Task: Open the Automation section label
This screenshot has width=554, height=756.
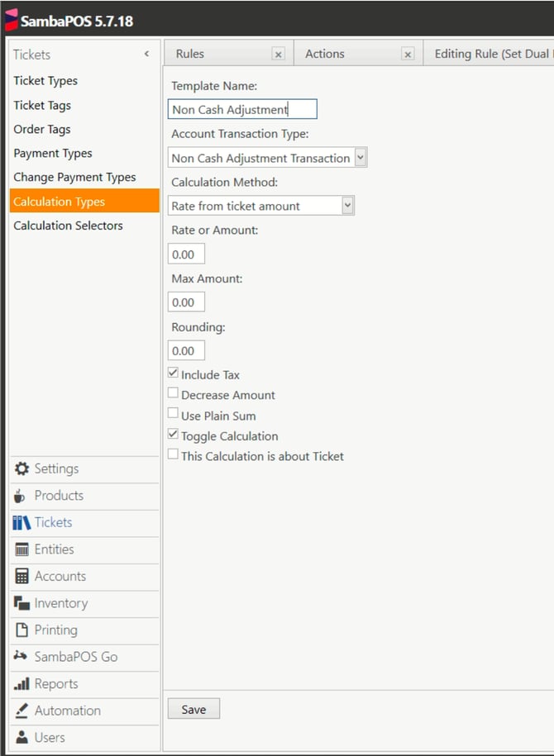Action: pos(68,711)
